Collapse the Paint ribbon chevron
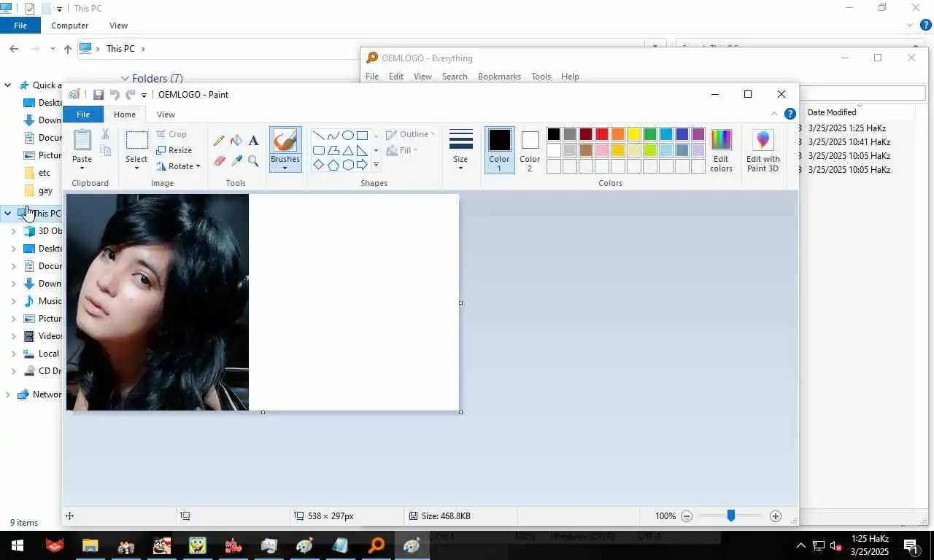 pos(774,114)
